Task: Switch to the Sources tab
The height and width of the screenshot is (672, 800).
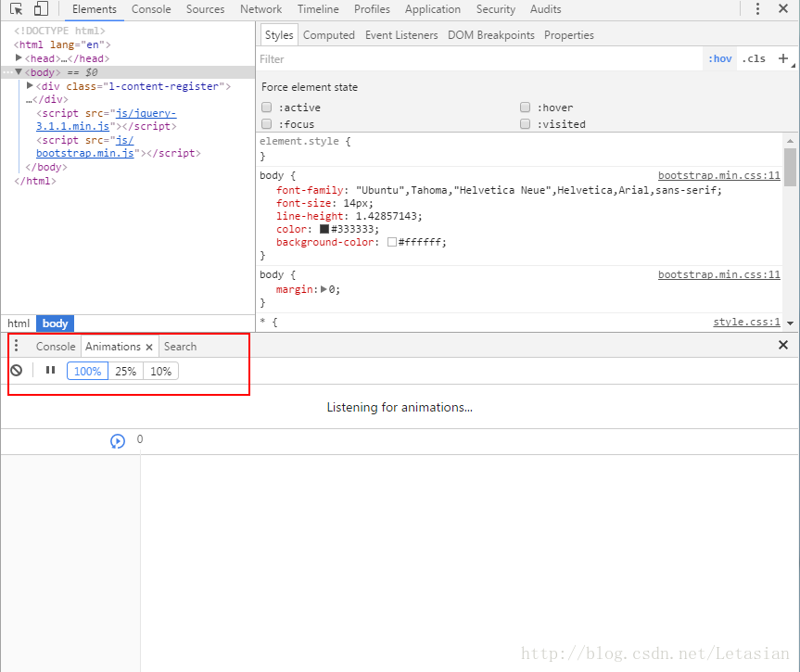Action: click(x=205, y=9)
